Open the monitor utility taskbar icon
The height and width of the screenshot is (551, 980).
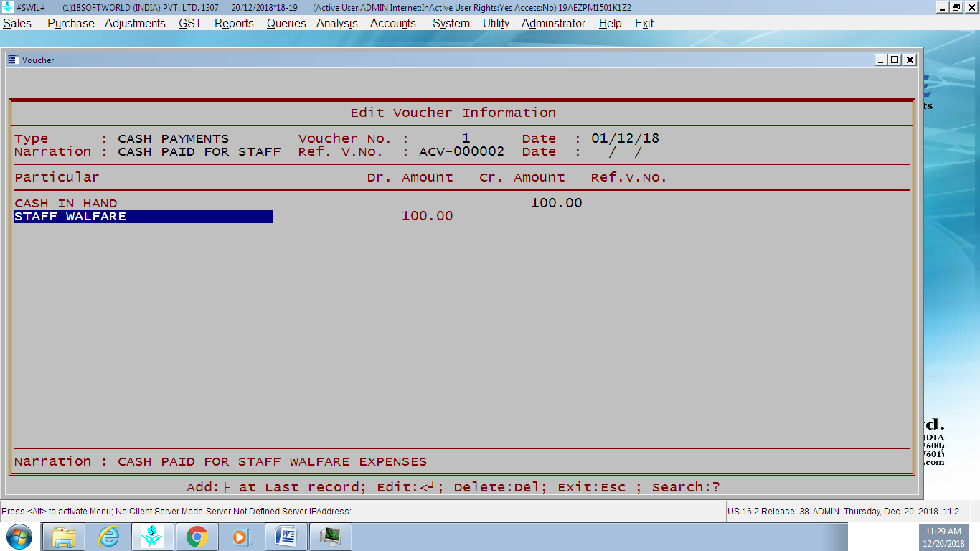click(331, 537)
